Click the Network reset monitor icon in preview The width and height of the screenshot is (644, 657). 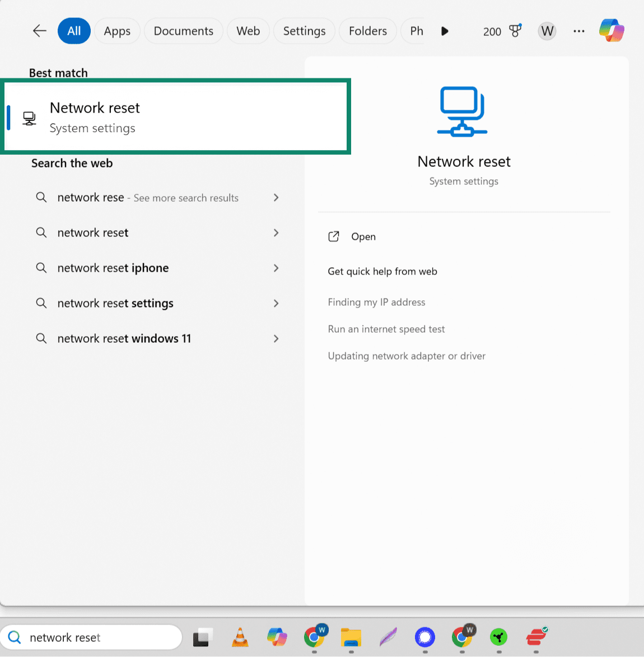463,111
